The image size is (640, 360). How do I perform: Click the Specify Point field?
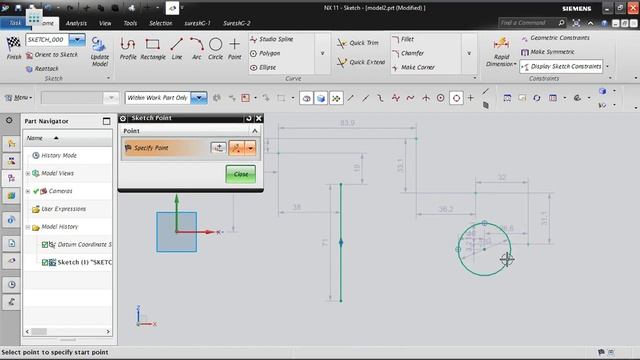[x=166, y=148]
